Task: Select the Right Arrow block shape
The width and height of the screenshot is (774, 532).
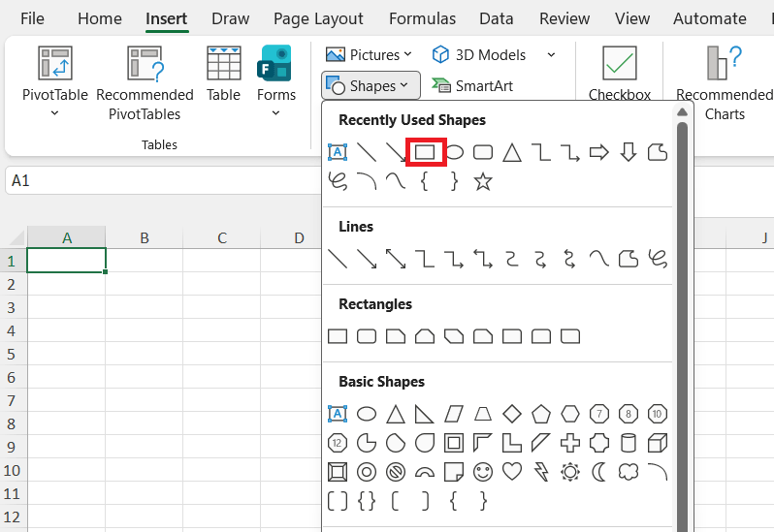Action: pyautogui.click(x=599, y=152)
